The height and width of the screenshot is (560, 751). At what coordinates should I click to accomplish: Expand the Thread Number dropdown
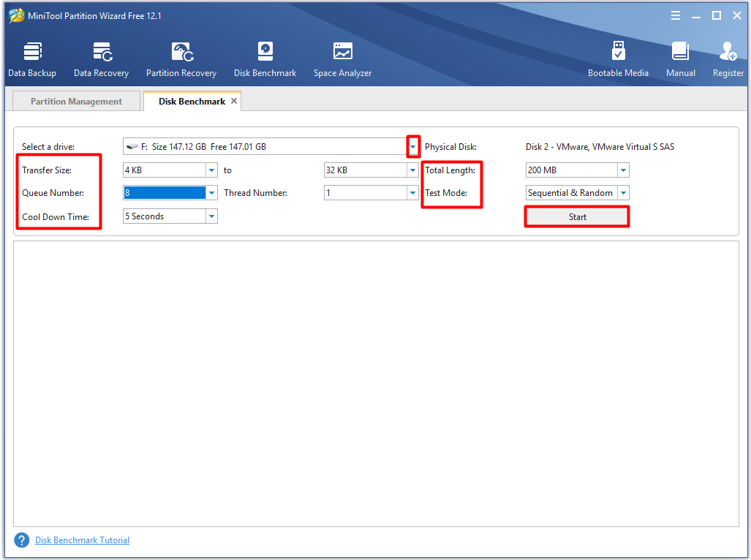[x=412, y=193]
